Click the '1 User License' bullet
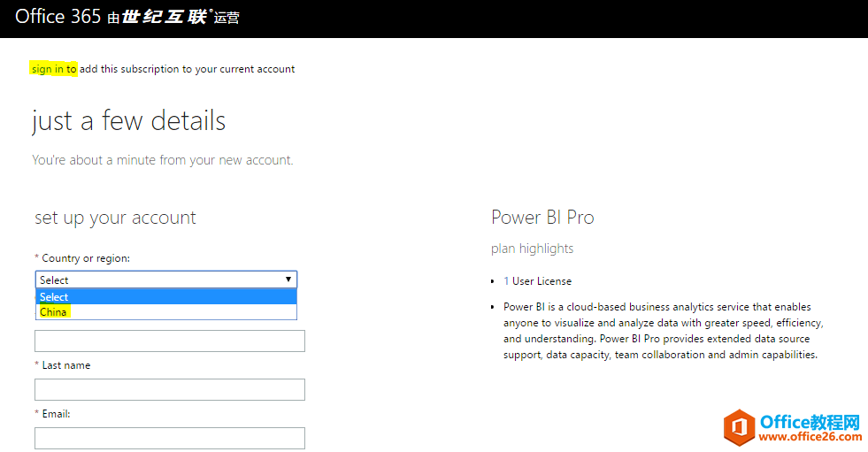Image resolution: width=868 pixels, height=452 pixels. tap(537, 281)
